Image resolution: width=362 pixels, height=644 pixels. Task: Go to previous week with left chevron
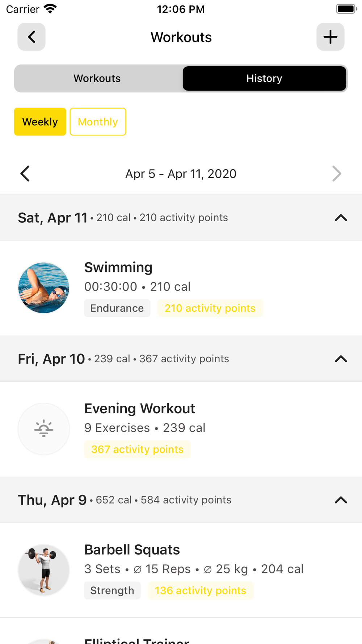[x=25, y=174]
